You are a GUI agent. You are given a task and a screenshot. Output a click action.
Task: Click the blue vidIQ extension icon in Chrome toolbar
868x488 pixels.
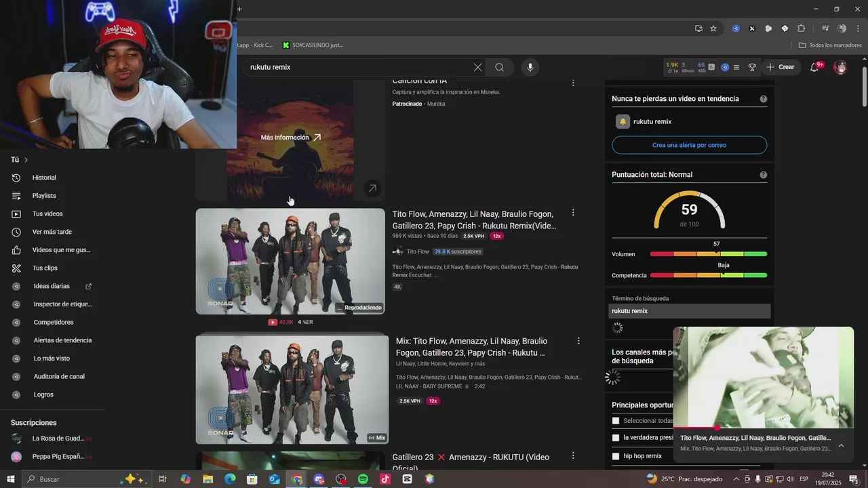point(736,28)
